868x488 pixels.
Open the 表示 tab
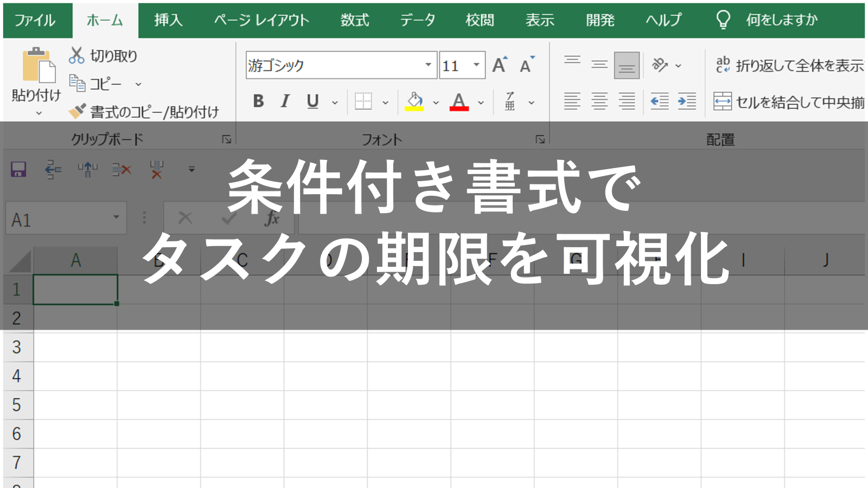click(540, 21)
